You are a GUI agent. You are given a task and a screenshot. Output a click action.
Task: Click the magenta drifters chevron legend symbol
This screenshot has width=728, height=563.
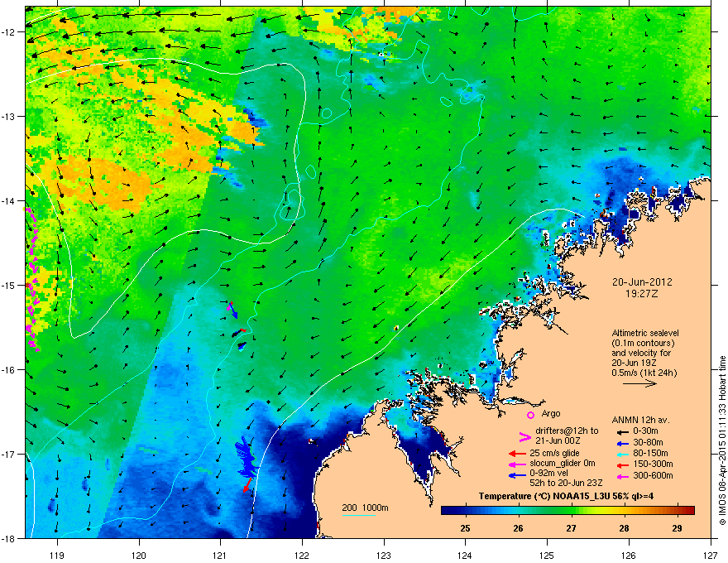coord(524,436)
